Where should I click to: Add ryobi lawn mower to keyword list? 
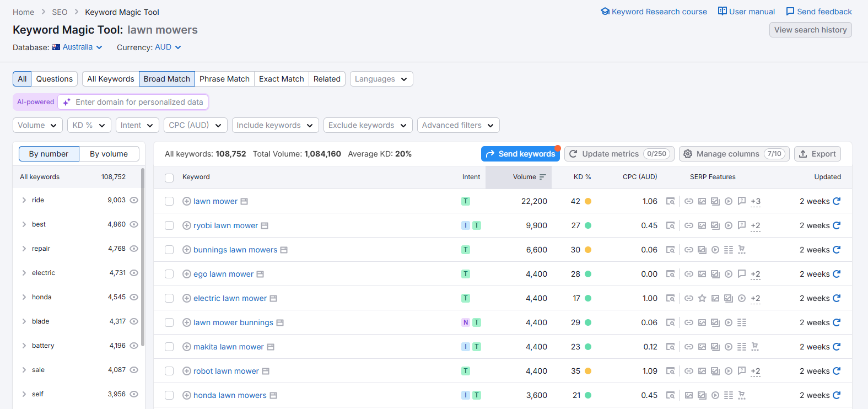(x=187, y=225)
